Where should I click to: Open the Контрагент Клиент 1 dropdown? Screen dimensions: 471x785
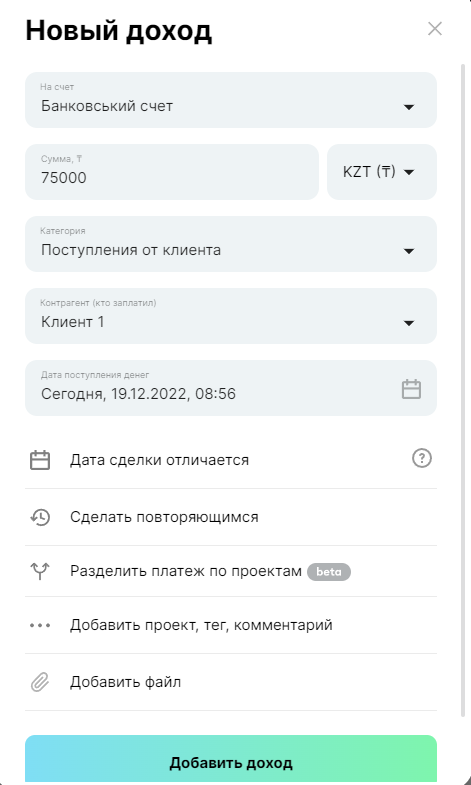[231, 316]
